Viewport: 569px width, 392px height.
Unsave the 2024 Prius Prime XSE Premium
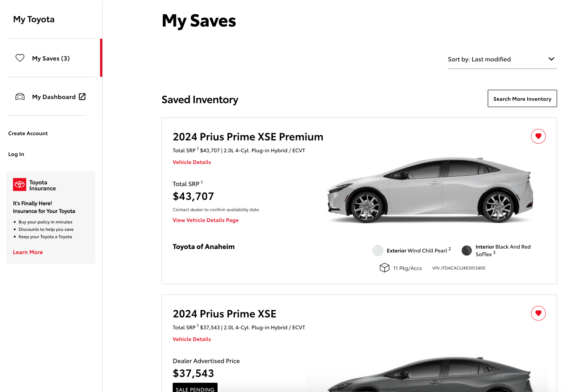[538, 136]
